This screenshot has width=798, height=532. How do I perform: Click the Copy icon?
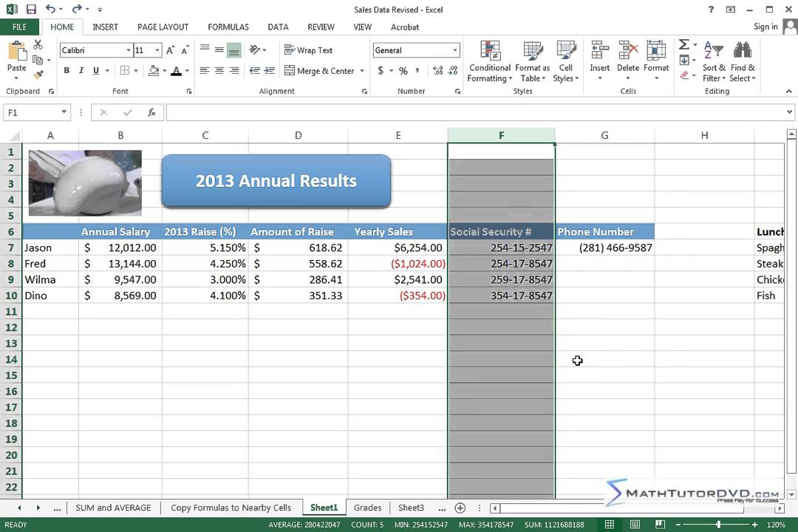coord(38,60)
